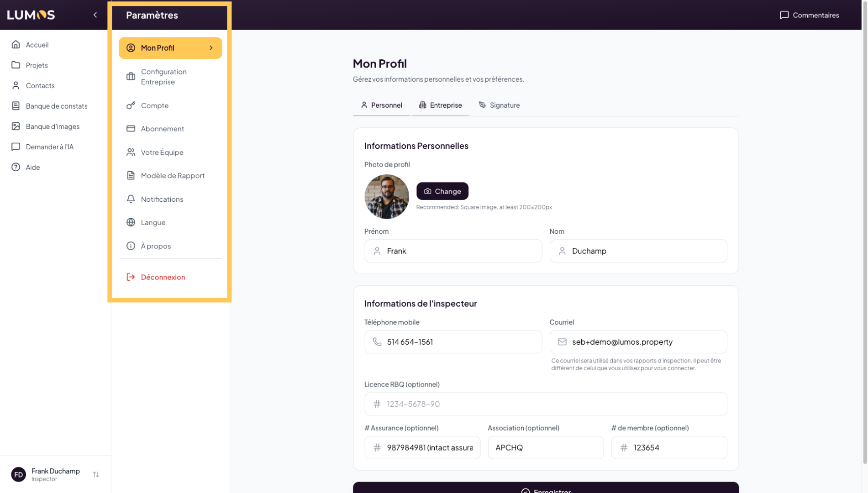Click the Abonnement card icon
Screen dimensions: 868x493
pyautogui.click(x=131, y=129)
